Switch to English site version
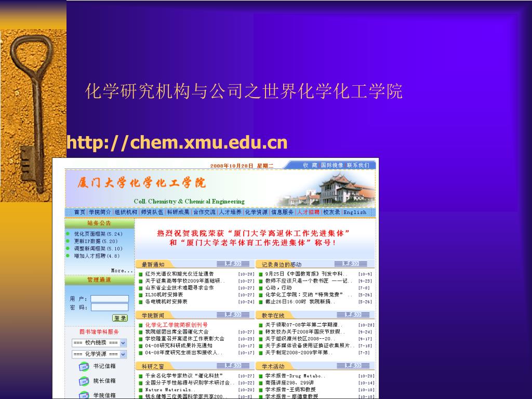532x399 pixels. coord(355,212)
